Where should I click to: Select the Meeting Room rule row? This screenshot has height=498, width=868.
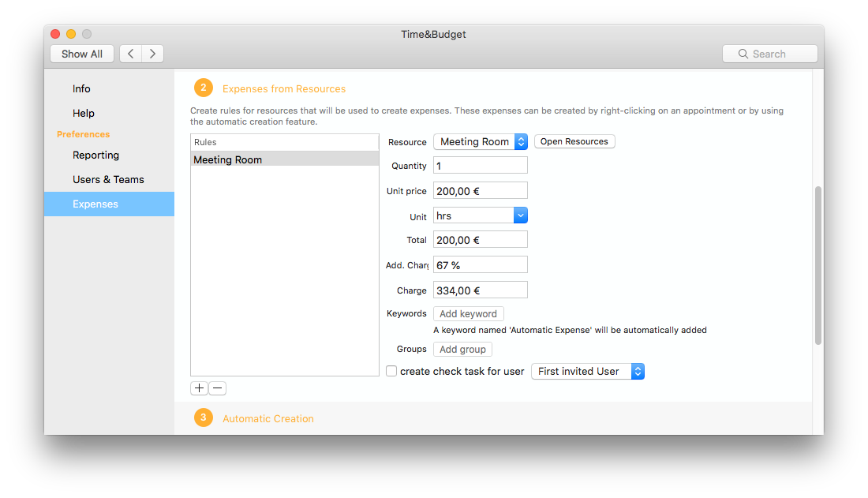tap(285, 159)
